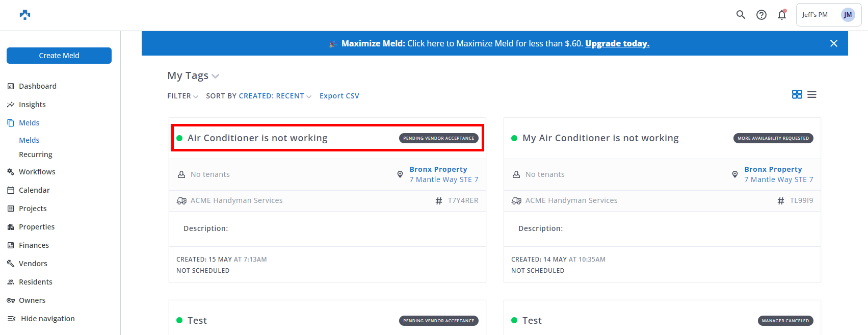The height and width of the screenshot is (335, 868).
Task: Open Workflows from sidebar
Action: tap(37, 172)
